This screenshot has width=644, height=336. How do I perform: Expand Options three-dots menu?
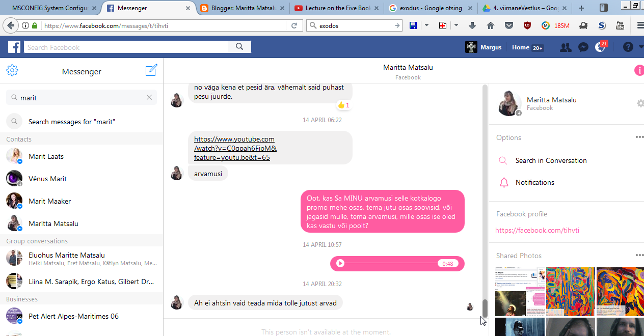pos(639,137)
